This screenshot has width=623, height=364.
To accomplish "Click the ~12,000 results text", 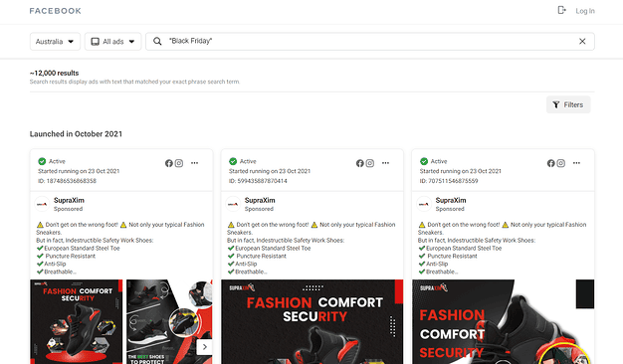I will (54, 73).
